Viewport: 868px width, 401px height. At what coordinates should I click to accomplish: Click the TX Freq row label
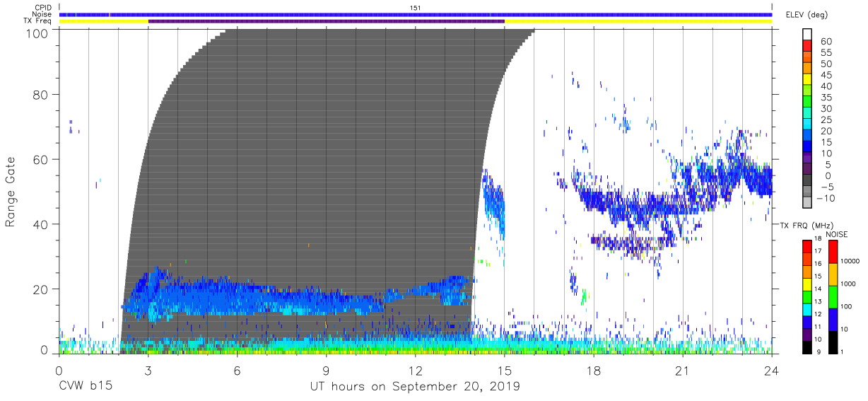click(39, 21)
